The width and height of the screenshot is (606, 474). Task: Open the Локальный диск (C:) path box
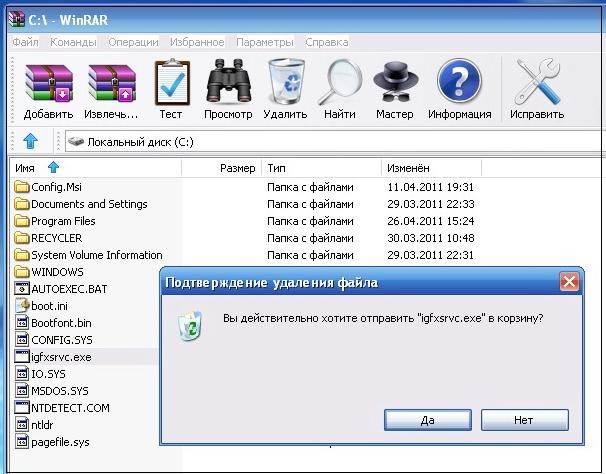point(334,142)
